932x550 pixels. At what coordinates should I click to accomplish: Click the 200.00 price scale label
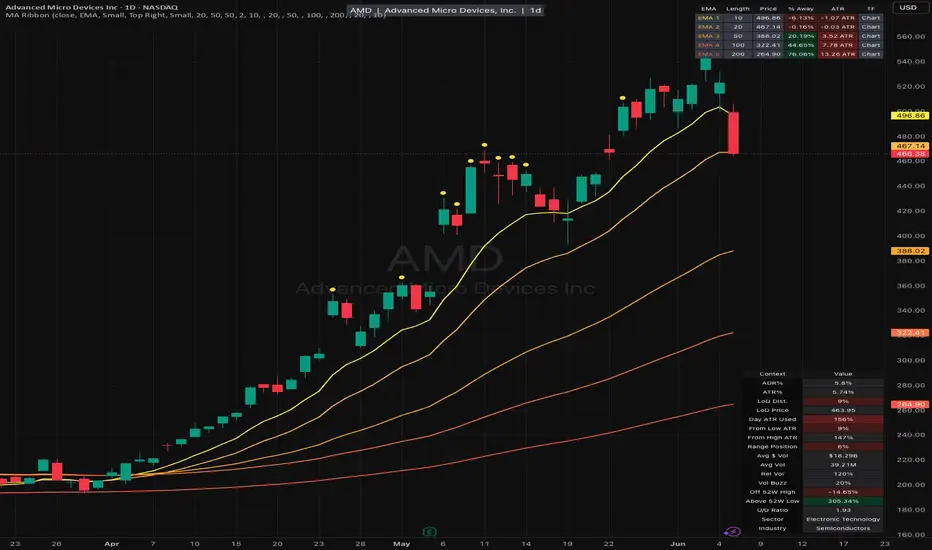(x=911, y=485)
